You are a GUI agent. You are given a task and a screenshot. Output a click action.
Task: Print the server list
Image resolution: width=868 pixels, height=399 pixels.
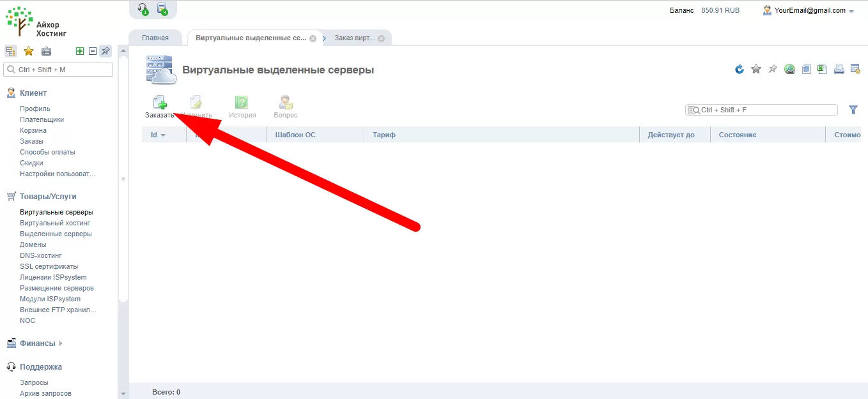(x=839, y=69)
